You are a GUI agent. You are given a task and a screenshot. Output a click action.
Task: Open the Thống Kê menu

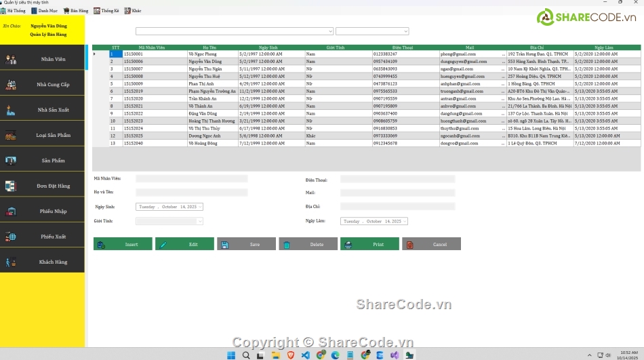[106, 11]
